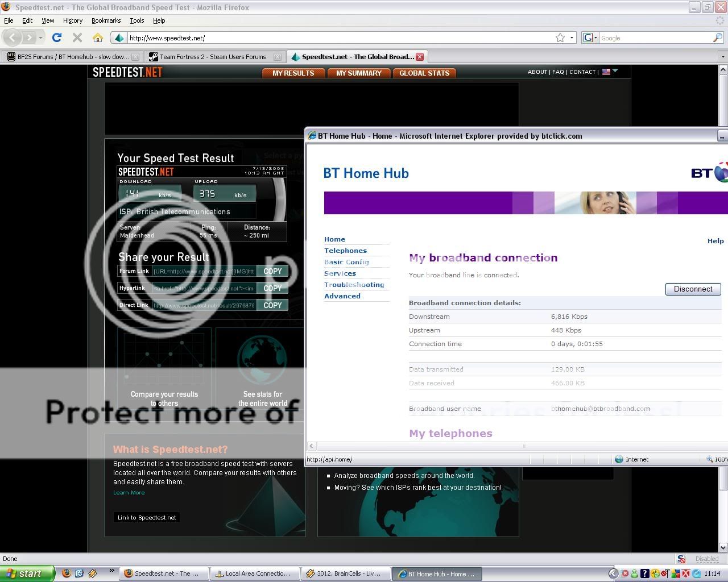Click the 6,816 Kbps downstream value
The width and height of the screenshot is (728, 582).
tap(569, 317)
